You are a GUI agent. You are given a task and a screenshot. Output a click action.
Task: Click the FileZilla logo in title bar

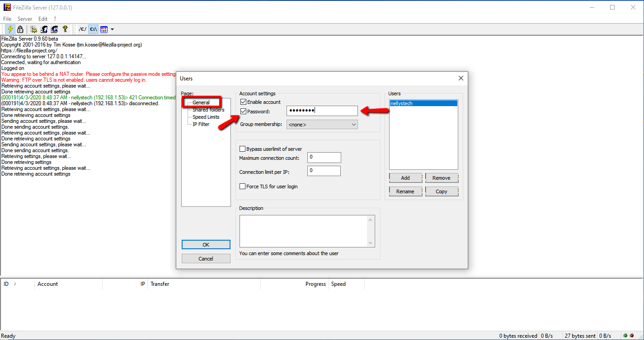click(x=7, y=8)
